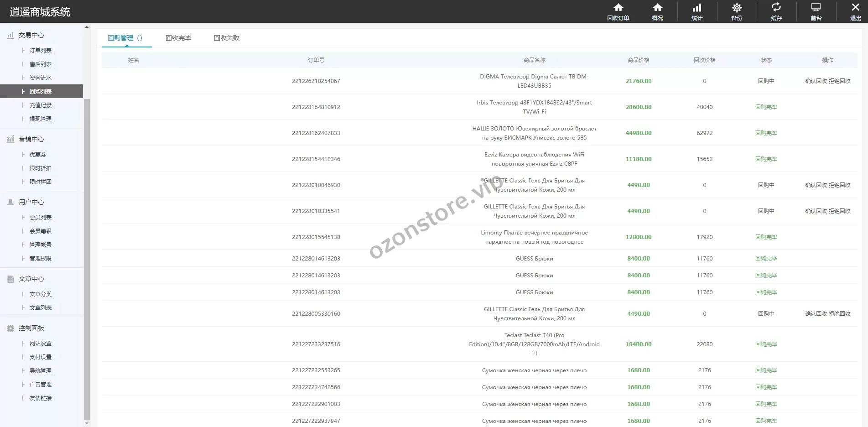The image size is (868, 427).
Task: Click the 退出 logout X icon
Action: [855, 7]
